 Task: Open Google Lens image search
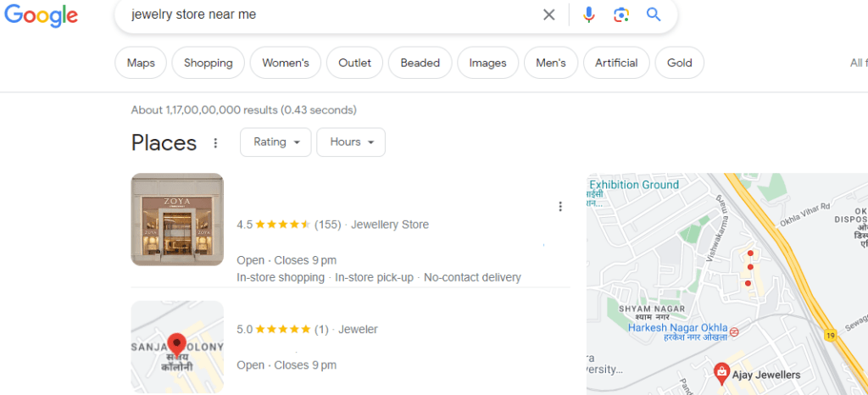pos(621,14)
